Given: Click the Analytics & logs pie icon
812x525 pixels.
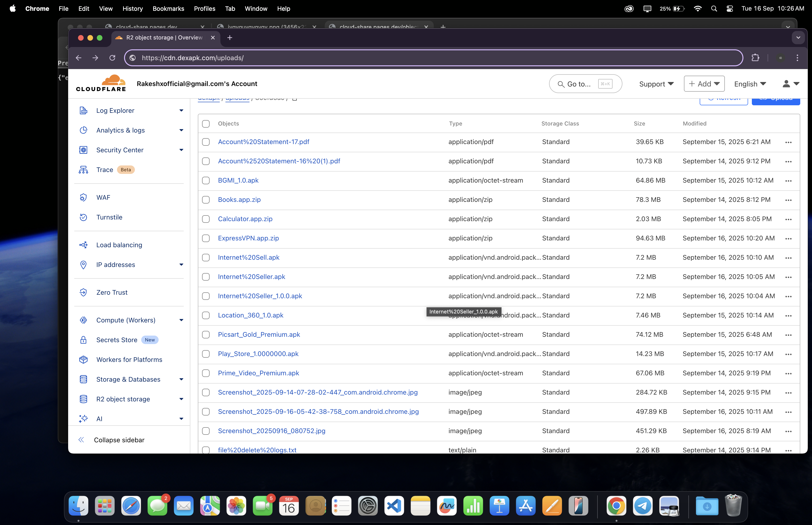Looking at the screenshot, I should point(83,130).
